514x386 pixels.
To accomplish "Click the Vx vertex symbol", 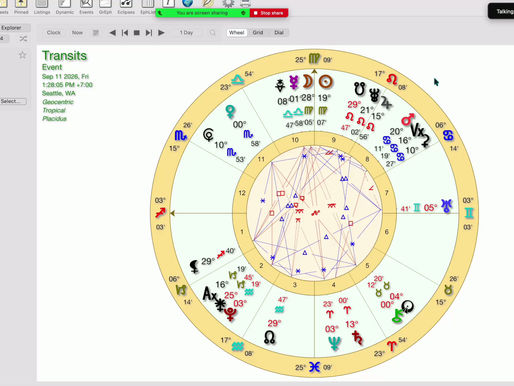I will (417, 130).
